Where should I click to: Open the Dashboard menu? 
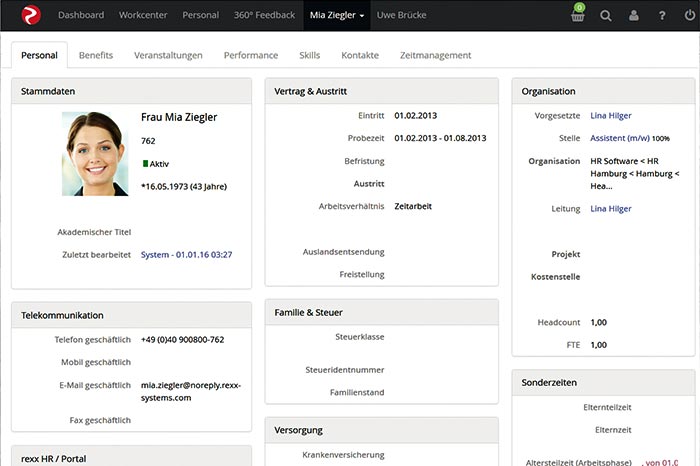(x=81, y=15)
